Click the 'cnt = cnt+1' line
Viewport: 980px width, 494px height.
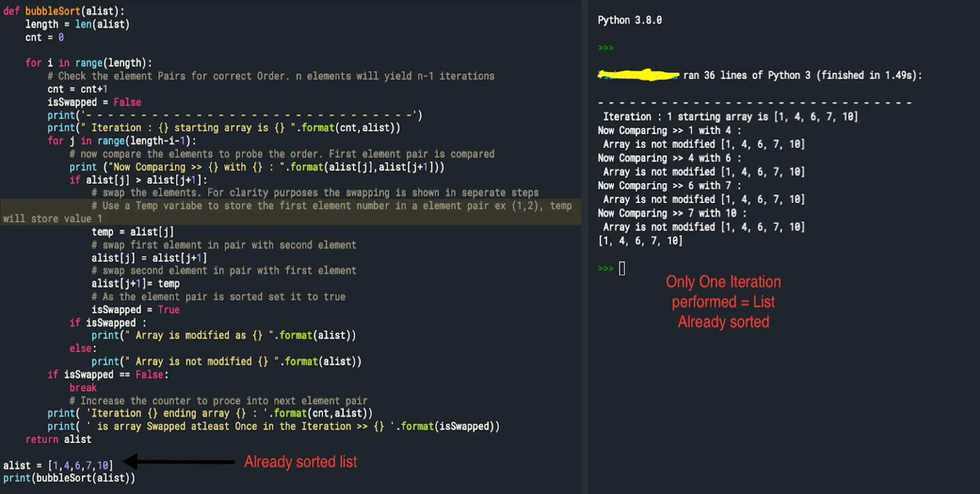pos(77,89)
